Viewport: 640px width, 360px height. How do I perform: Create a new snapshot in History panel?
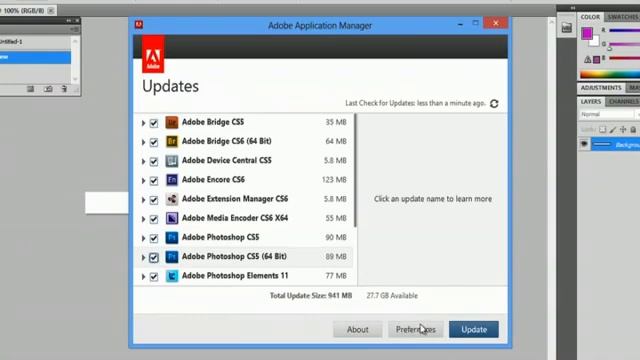[x=48, y=89]
